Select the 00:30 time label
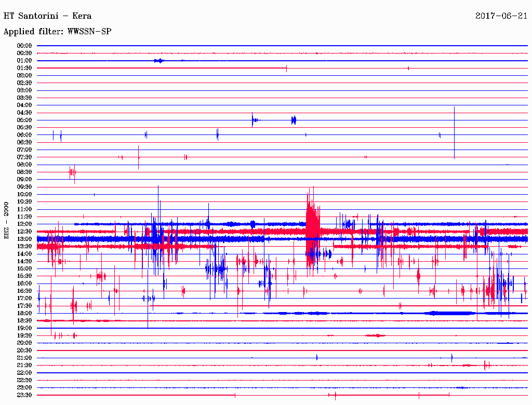Screen dimensions: 532x405 click(x=24, y=53)
